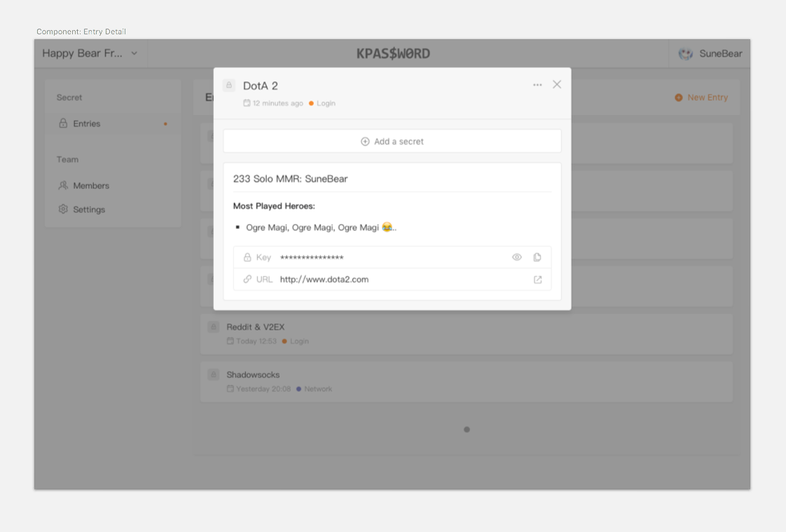Click the KPAS$W0RD logo title
The image size is (786, 532).
point(394,54)
